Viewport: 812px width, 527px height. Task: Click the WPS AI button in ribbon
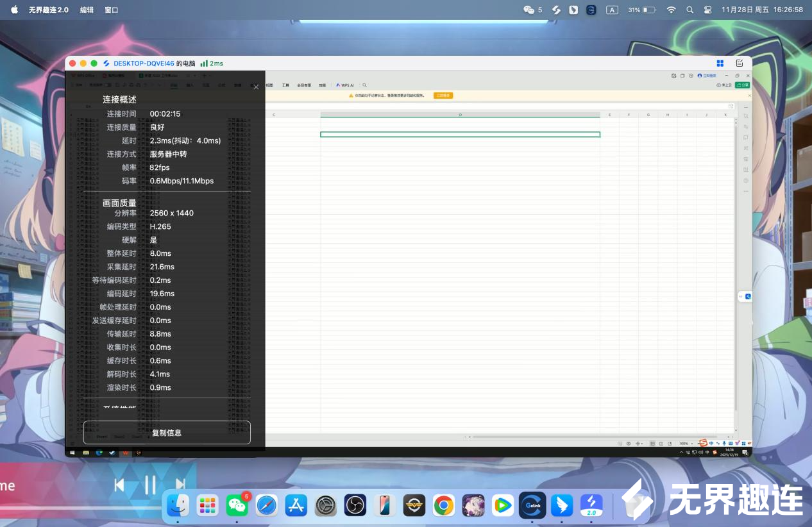345,85
